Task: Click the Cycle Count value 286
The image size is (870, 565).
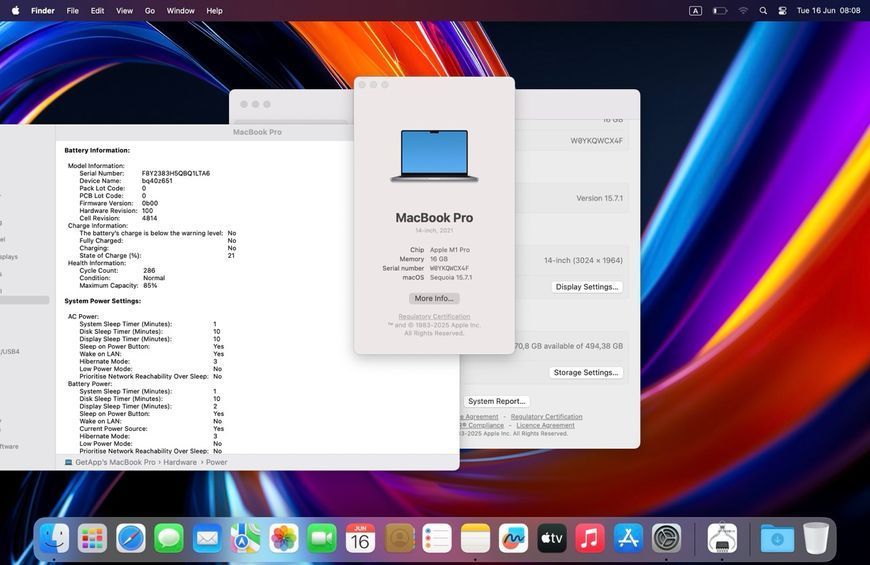Action: 149,270
